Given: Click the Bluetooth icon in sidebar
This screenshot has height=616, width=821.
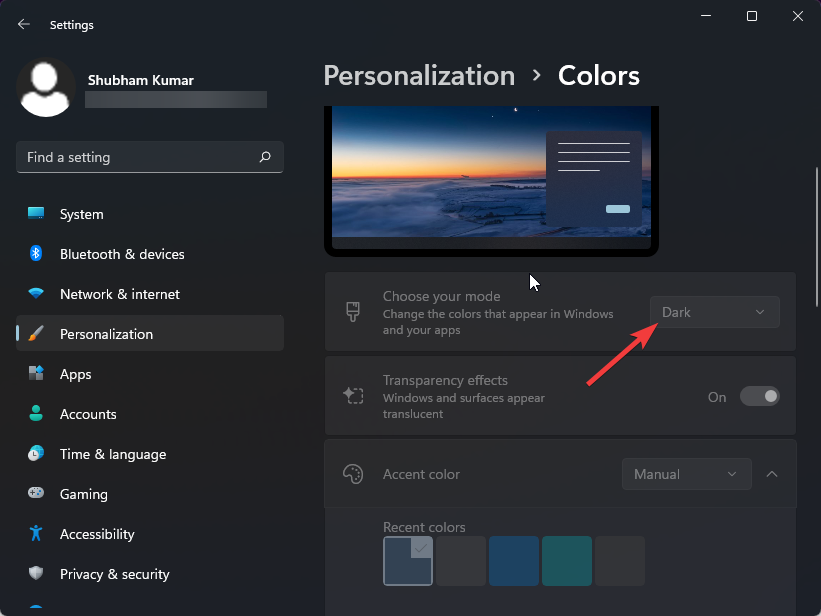Looking at the screenshot, I should [x=36, y=254].
